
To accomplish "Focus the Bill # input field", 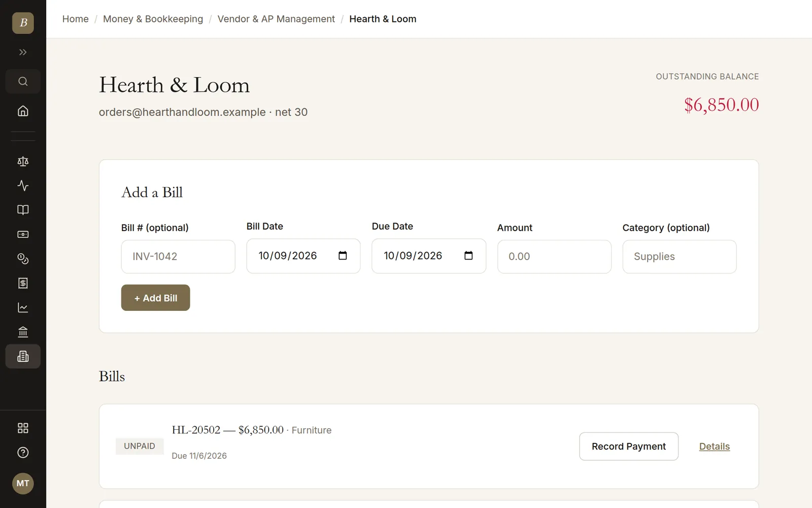I will click(x=178, y=257).
